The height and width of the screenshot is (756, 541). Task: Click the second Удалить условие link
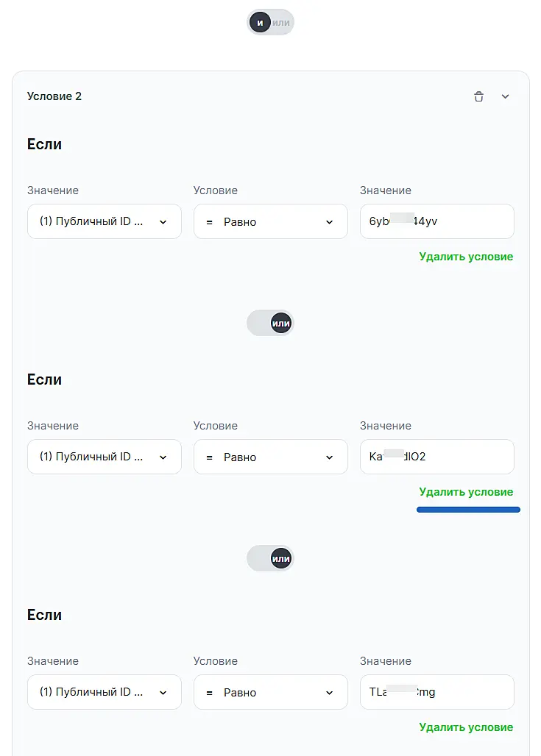(466, 492)
